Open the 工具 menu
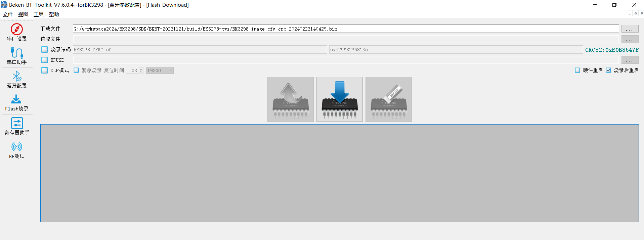 pyautogui.click(x=39, y=14)
